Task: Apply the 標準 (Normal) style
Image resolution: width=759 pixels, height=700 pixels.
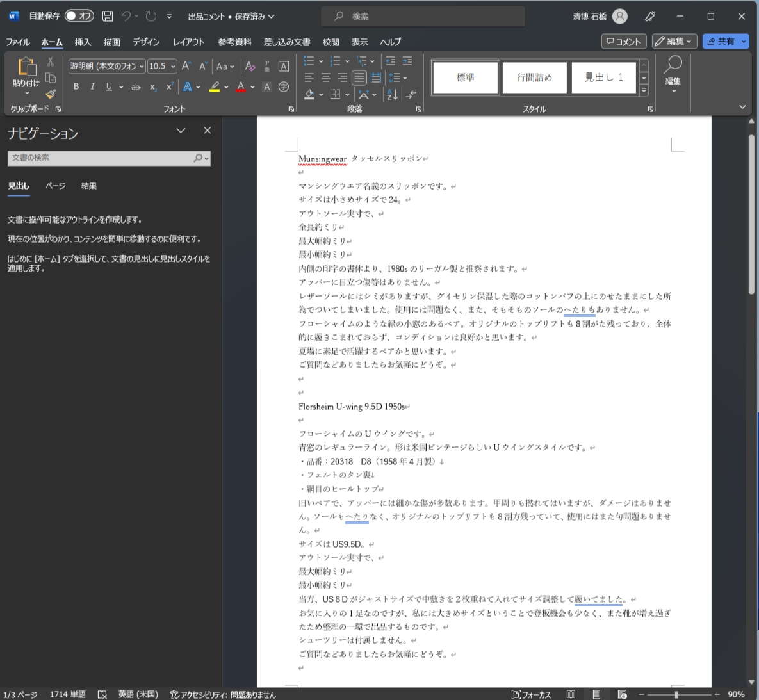Action: click(x=466, y=77)
